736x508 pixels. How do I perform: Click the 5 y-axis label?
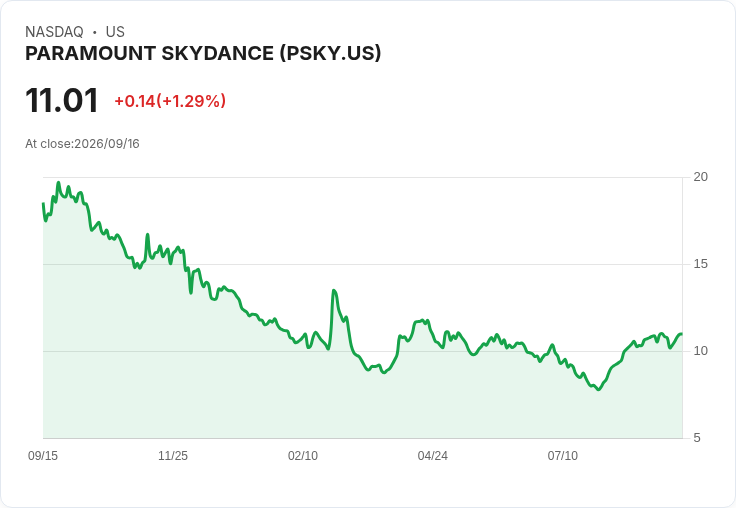(x=697, y=438)
